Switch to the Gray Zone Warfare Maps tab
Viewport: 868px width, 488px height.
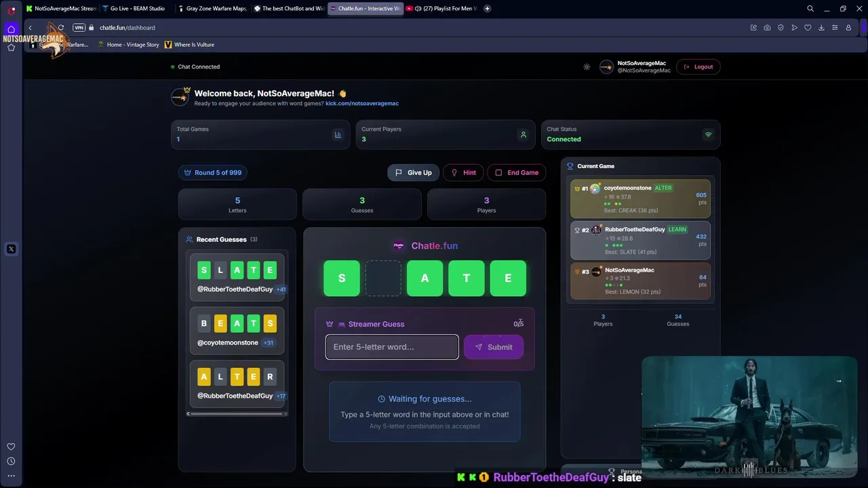pyautogui.click(x=213, y=9)
